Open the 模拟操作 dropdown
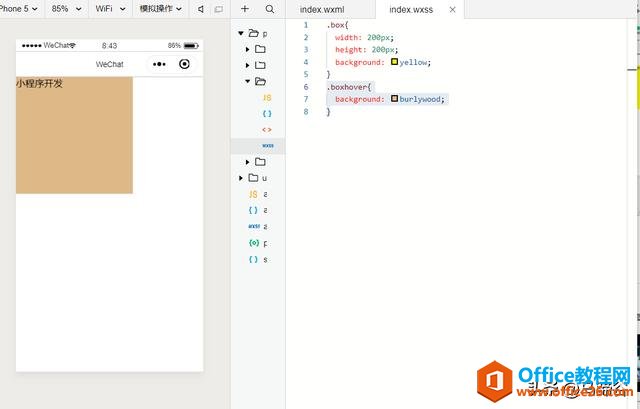Screen dimensions: 640x409 pos(160,9)
